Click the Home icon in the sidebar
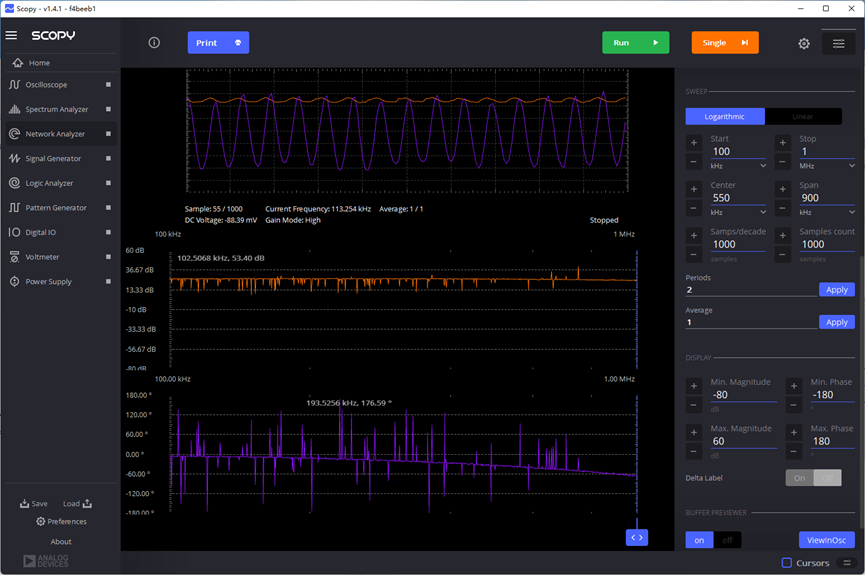 18,62
